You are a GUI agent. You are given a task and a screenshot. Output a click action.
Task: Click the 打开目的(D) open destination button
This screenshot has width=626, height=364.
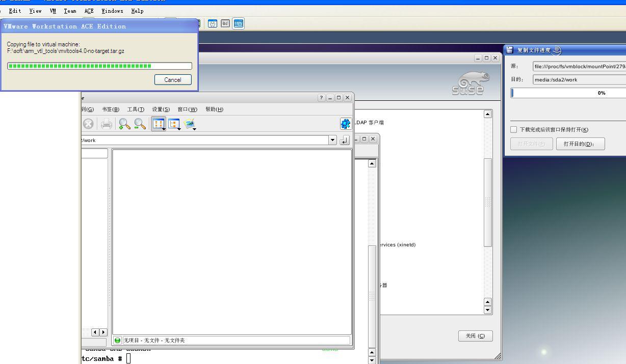pyautogui.click(x=581, y=144)
